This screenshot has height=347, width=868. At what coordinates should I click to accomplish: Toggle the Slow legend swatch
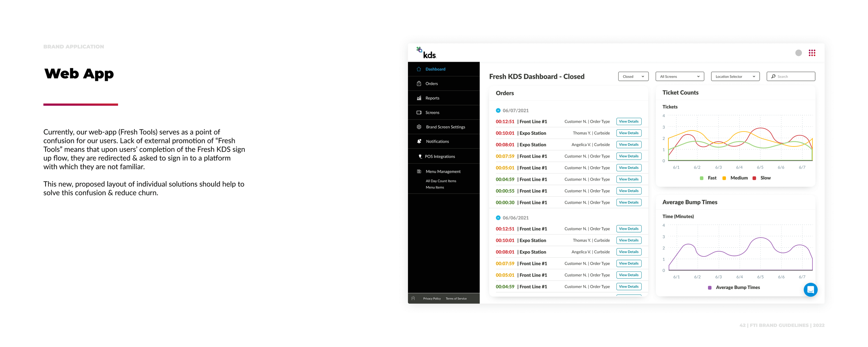pyautogui.click(x=754, y=178)
